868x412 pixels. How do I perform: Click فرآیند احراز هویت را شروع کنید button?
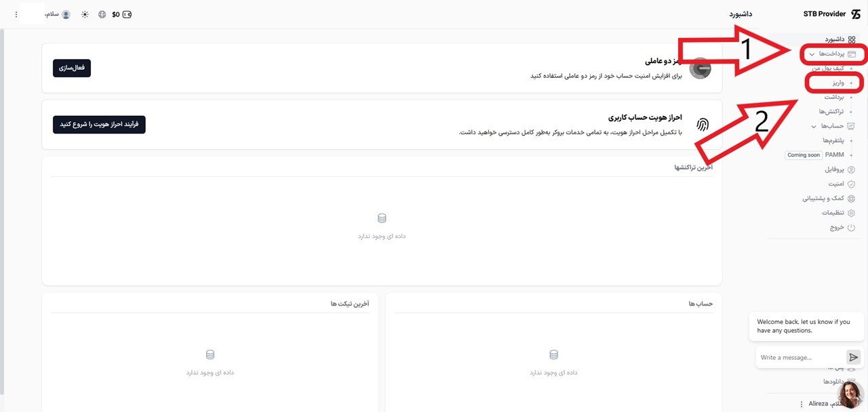[99, 125]
